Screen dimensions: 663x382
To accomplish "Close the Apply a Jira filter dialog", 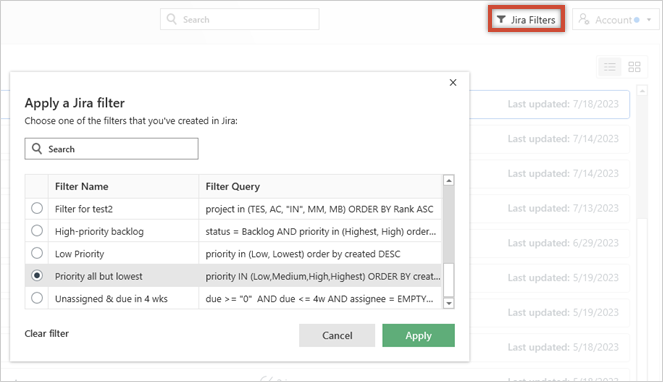I will click(x=453, y=82).
